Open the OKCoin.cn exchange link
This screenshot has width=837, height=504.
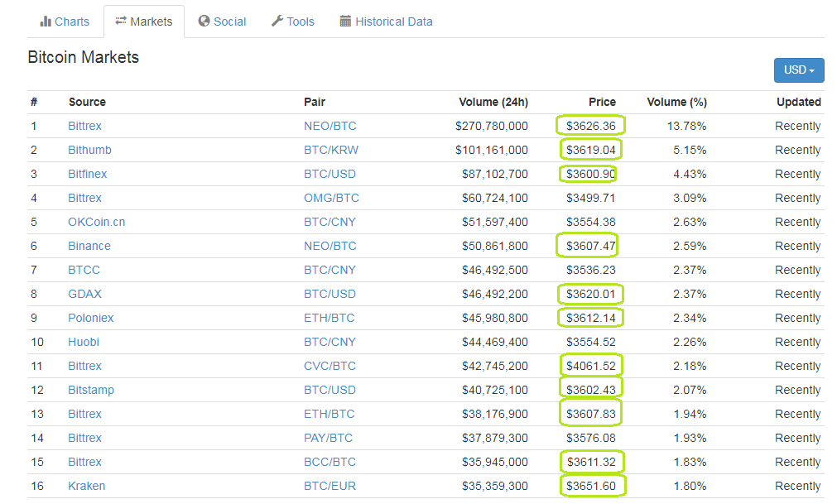coord(96,222)
